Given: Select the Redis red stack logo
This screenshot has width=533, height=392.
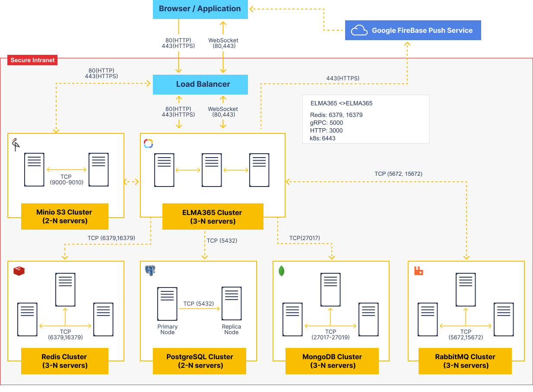Looking at the screenshot, I should pos(19,271).
